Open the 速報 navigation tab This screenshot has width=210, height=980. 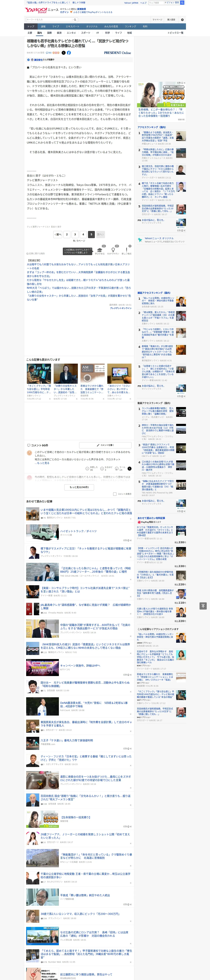(43, 27)
